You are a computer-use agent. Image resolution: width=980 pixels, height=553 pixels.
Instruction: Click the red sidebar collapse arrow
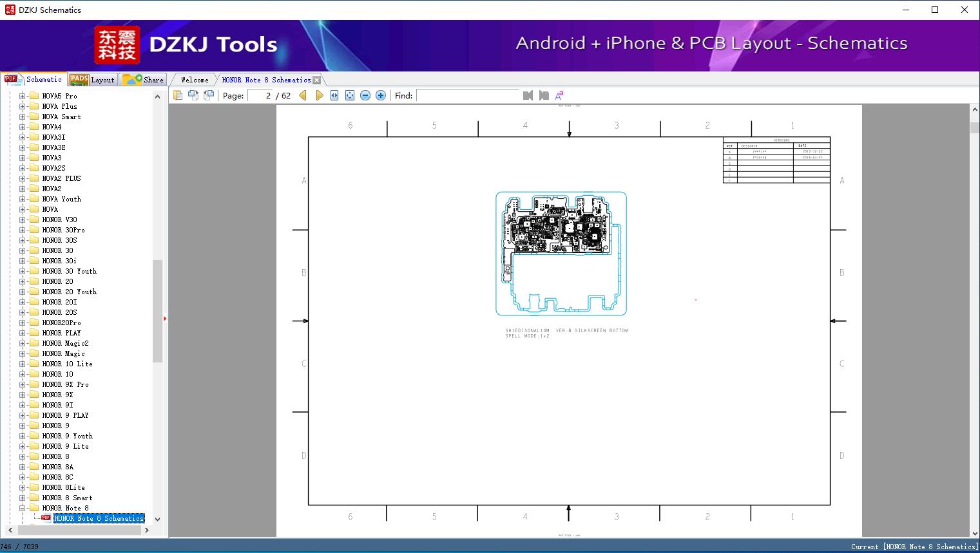tap(165, 318)
